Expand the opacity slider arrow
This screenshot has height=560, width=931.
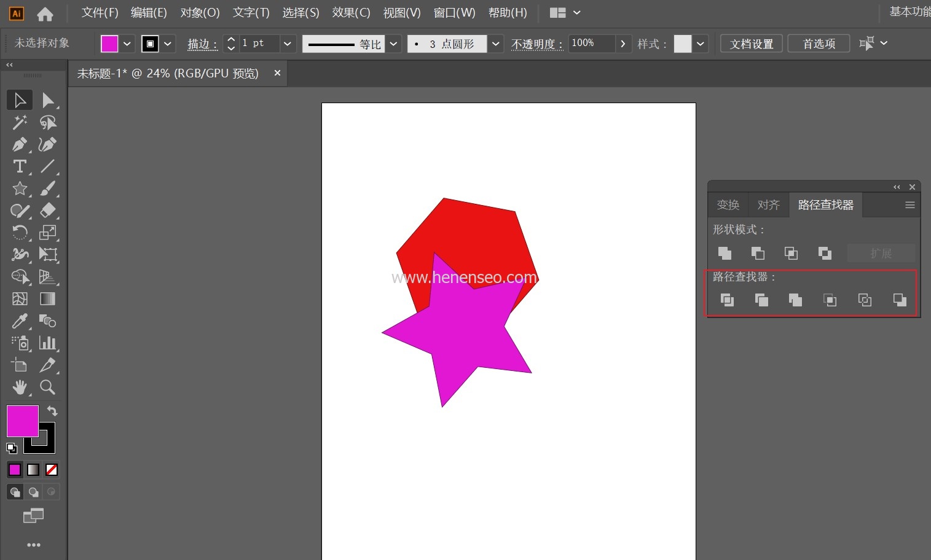[x=623, y=44]
